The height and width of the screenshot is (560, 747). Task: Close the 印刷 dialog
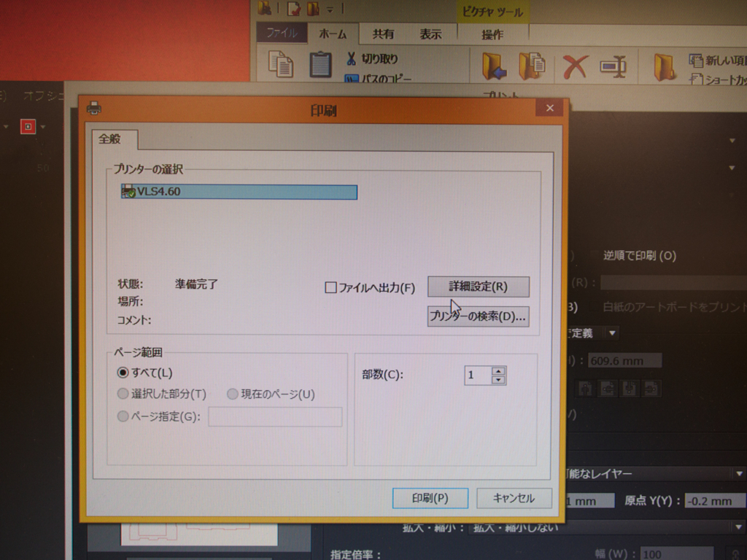[x=550, y=108]
